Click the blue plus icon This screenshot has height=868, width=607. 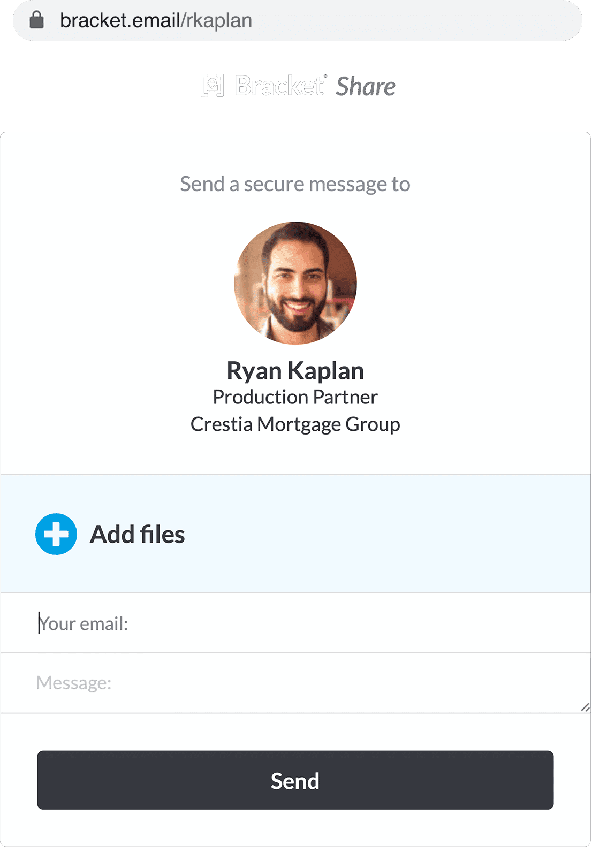(56, 534)
